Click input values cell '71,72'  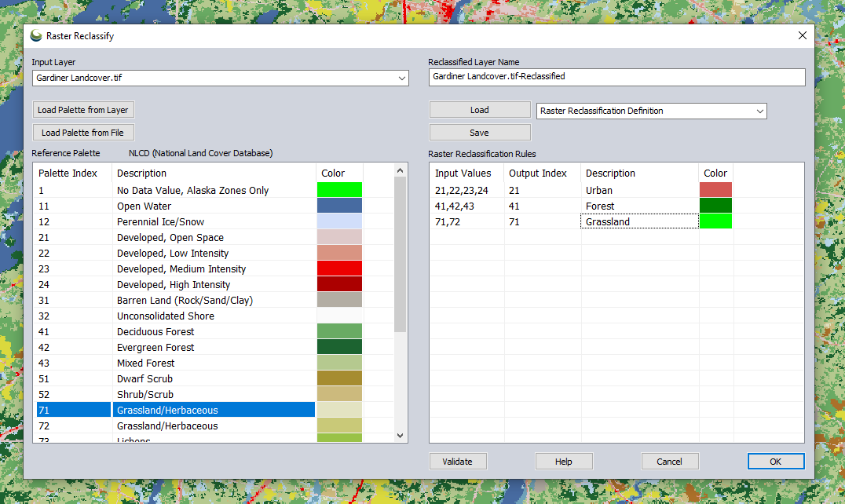(467, 221)
